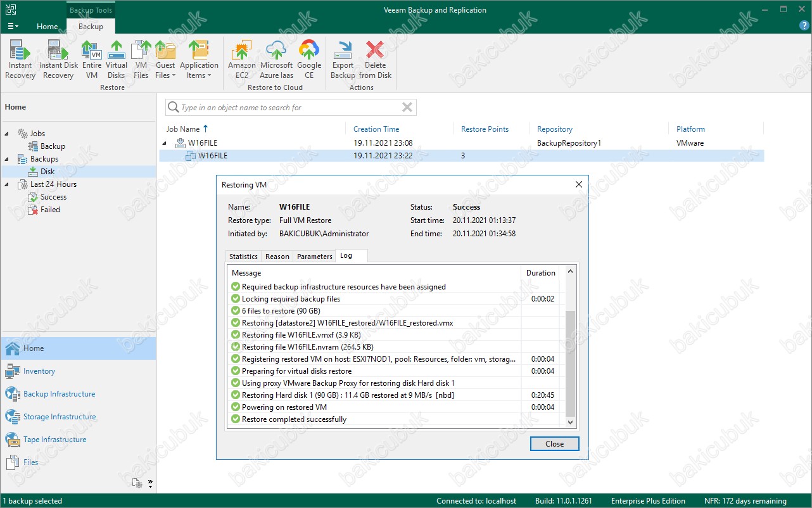The width and height of the screenshot is (812, 508).
Task: Open the Application Items dropdown
Action: coord(199,60)
